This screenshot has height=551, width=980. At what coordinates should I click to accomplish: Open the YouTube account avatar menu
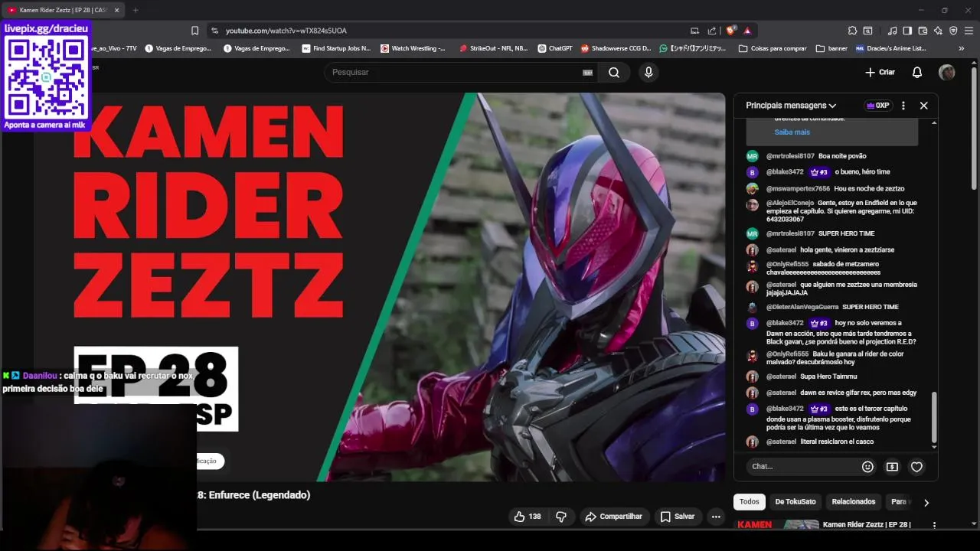pos(947,72)
